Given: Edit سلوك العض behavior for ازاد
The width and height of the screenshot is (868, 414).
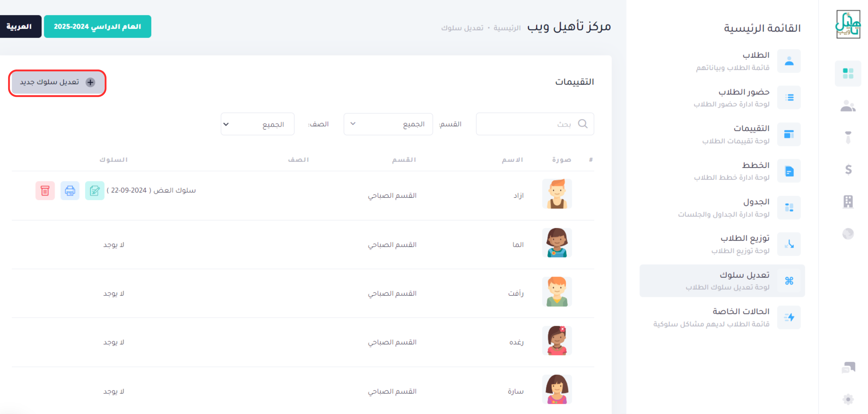Looking at the screenshot, I should 95,191.
